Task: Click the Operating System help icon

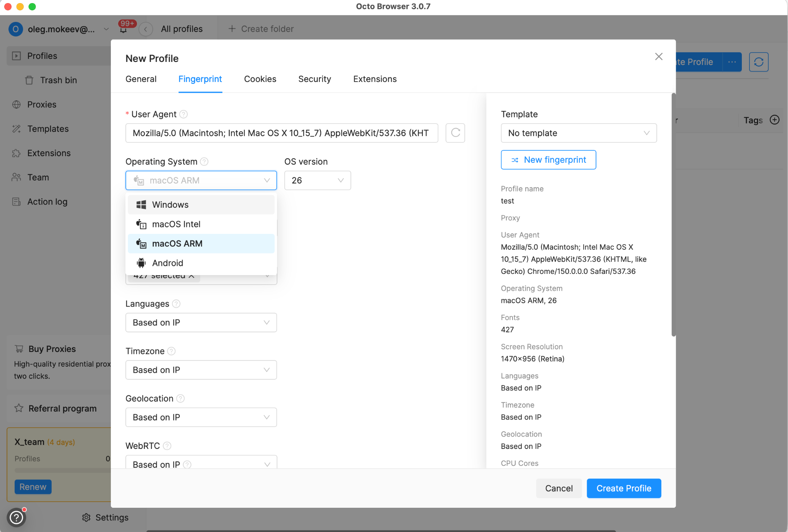Action: pos(205,162)
